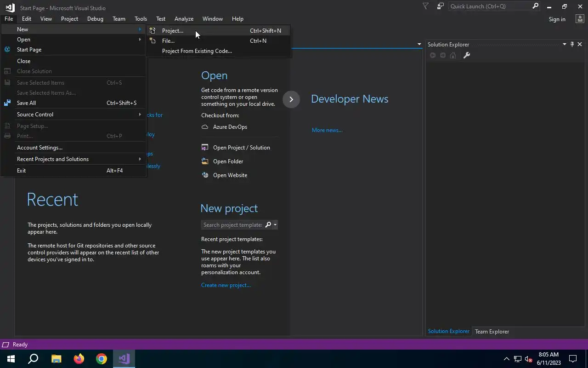The image size is (588, 368).
Task: Expand Developer News with the arrow button
Action: coord(291,99)
